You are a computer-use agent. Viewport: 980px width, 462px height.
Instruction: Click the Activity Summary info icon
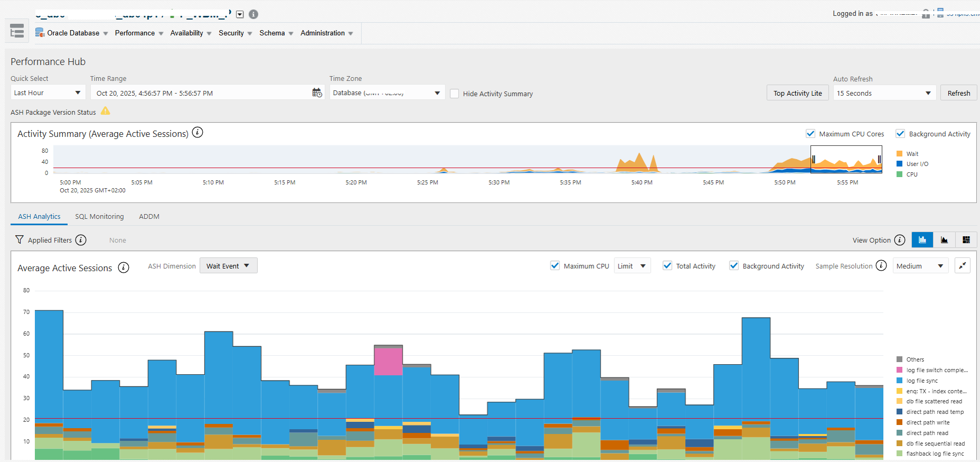coord(198,133)
